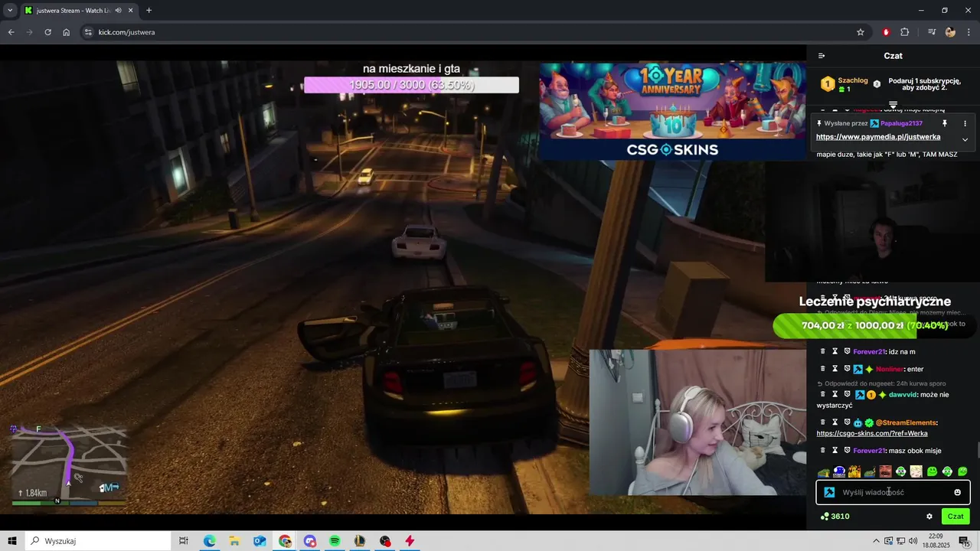Click the Wyszukaj taskbar search box
Screen dimensions: 980x551
[99, 541]
